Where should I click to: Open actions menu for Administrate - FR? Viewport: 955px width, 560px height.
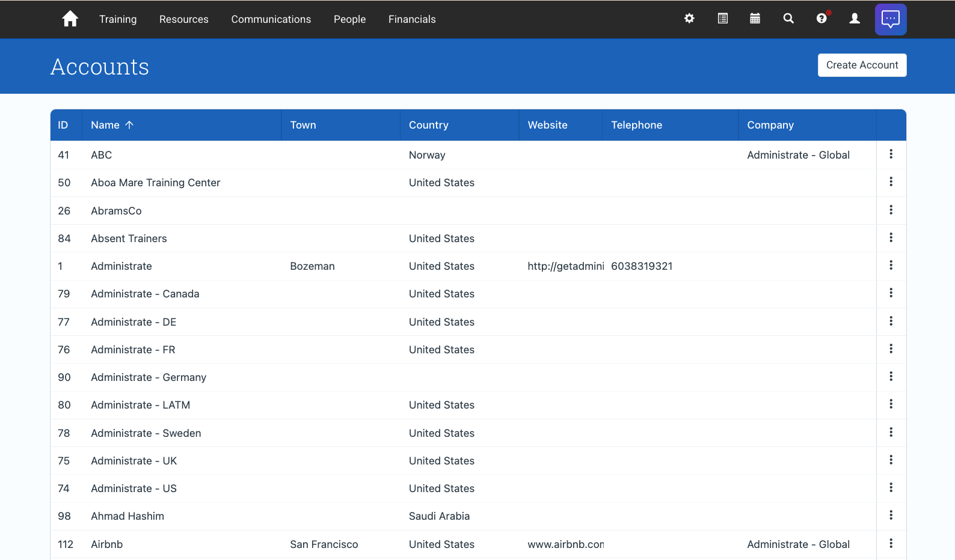pos(891,349)
